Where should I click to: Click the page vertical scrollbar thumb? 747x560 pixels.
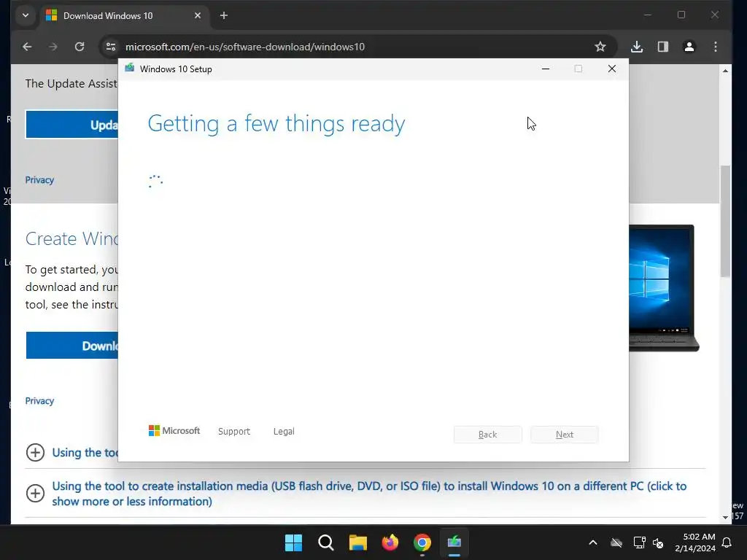725,221
